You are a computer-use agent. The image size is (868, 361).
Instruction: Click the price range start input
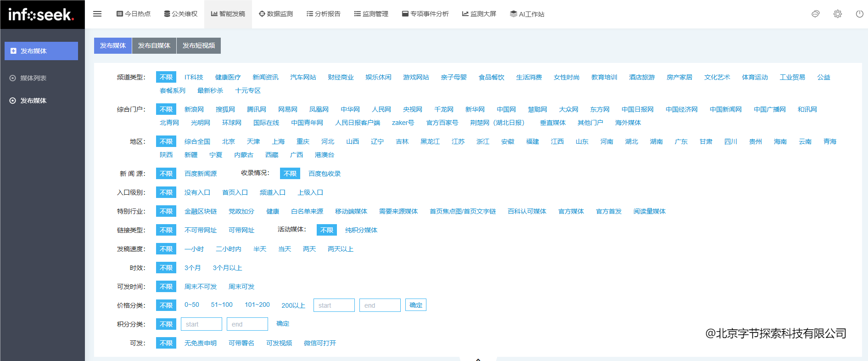334,305
